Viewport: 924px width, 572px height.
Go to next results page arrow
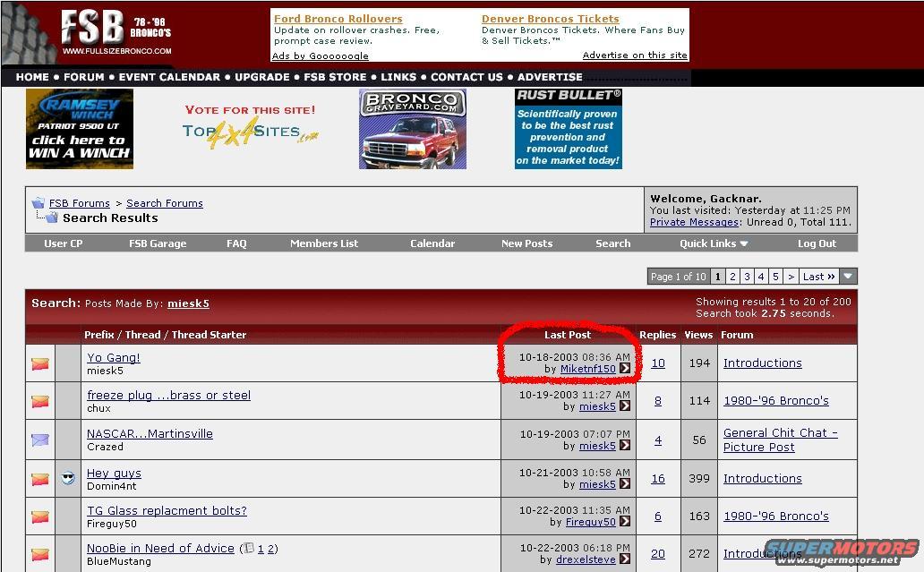(791, 277)
